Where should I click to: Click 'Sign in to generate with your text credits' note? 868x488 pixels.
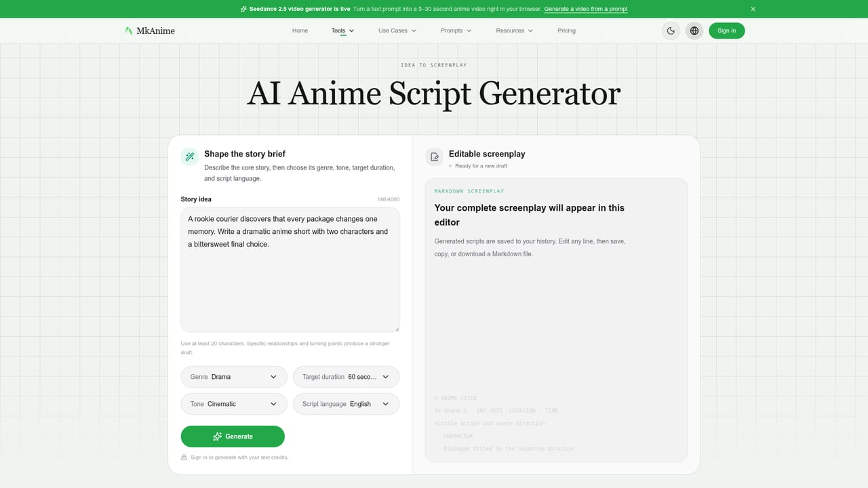[239, 457]
